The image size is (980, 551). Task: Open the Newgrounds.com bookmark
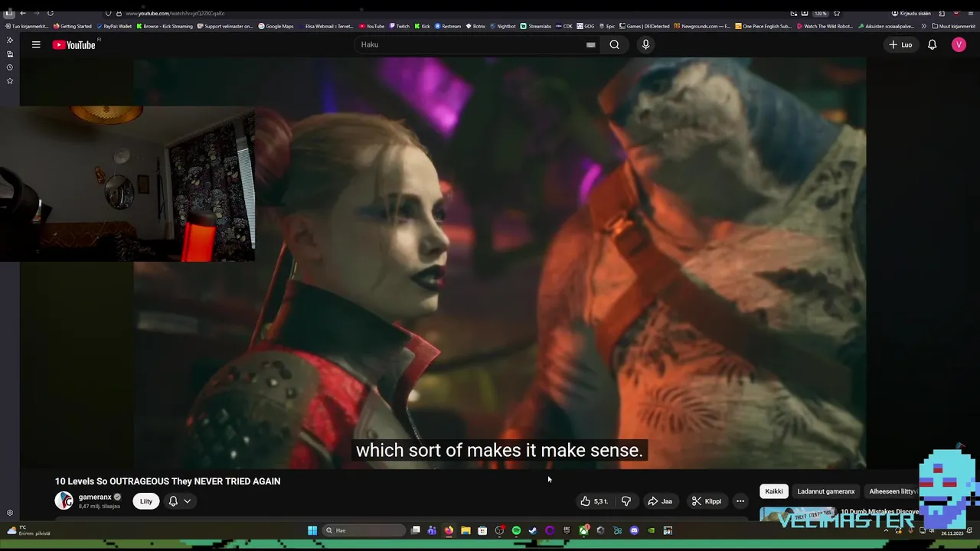tap(702, 26)
